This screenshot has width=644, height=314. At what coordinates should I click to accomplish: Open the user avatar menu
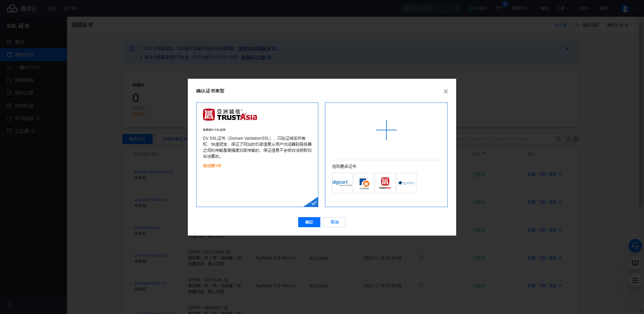tap(625, 8)
